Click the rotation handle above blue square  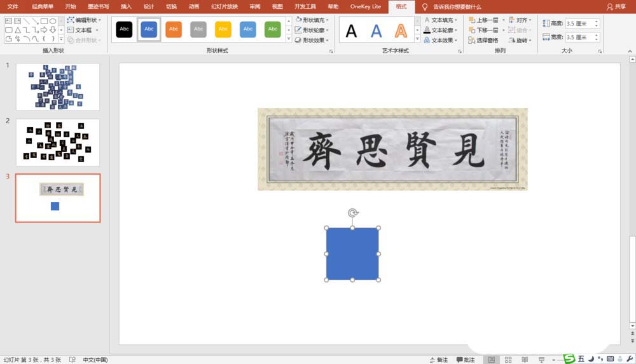(x=353, y=213)
